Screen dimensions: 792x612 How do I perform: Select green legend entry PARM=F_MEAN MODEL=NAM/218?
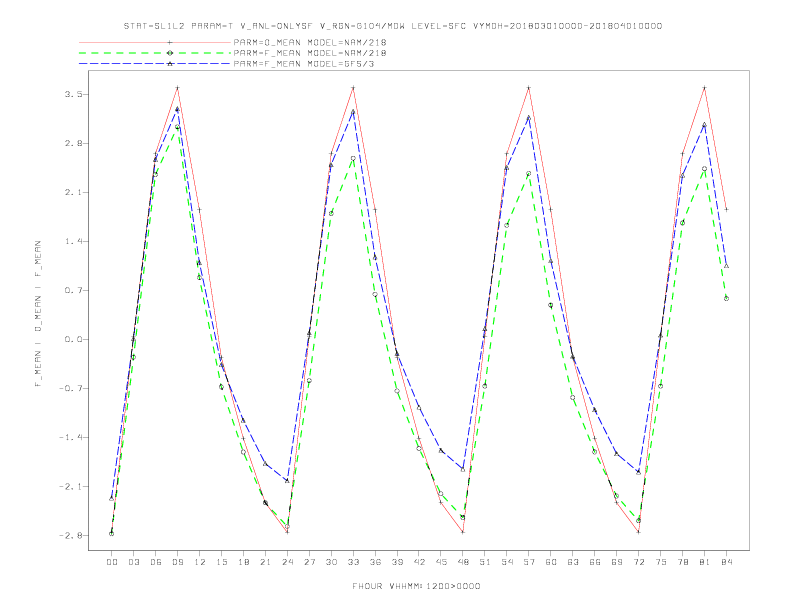[x=310, y=53]
